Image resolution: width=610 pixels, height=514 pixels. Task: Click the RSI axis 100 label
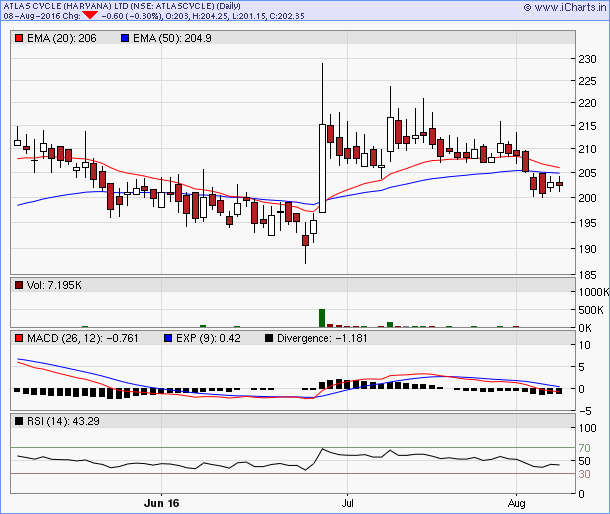[587, 428]
